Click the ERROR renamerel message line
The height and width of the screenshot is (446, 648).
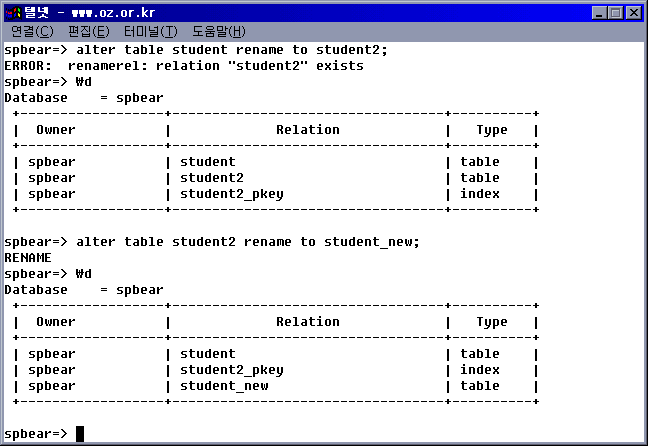tap(184, 65)
